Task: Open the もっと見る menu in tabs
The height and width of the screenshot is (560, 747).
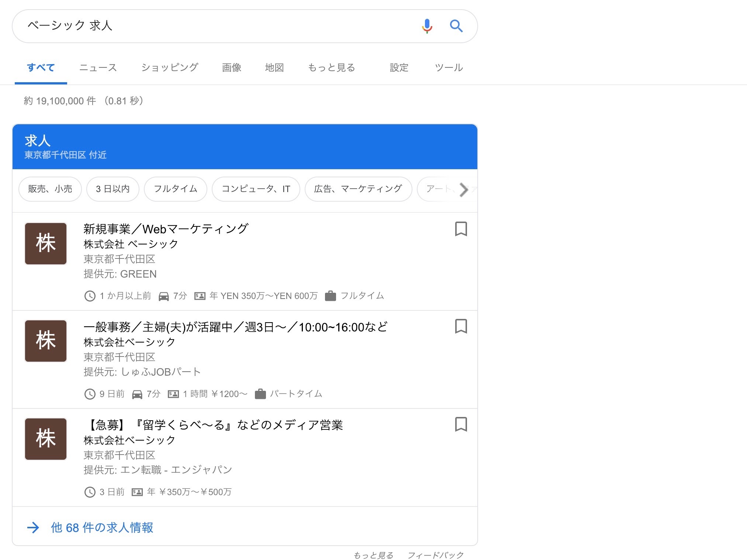Action: pyautogui.click(x=331, y=68)
